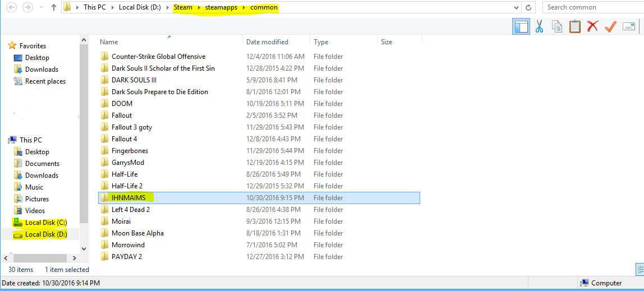
Task: Sort by the Type column header
Action: click(x=321, y=42)
